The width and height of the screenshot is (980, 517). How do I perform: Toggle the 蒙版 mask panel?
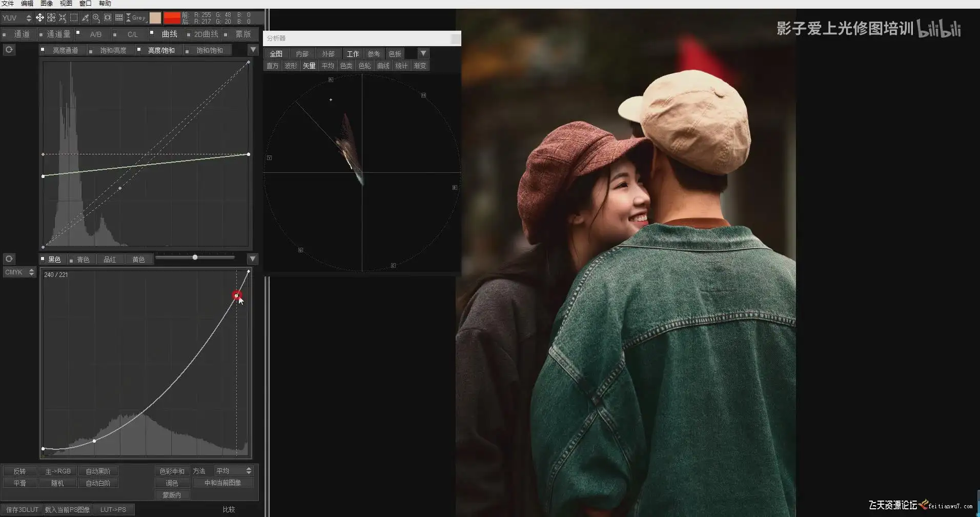coord(226,34)
